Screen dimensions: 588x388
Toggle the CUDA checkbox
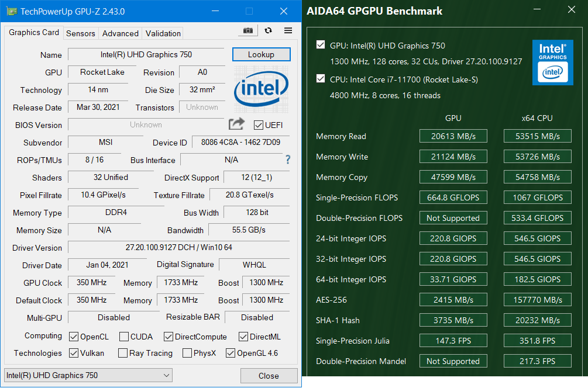[x=124, y=337]
